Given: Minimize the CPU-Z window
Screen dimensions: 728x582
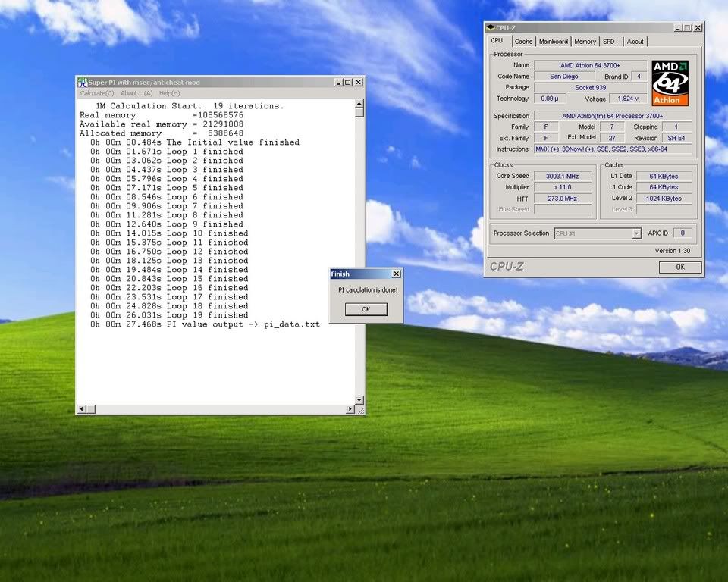Looking at the screenshot, I should pos(678,28).
